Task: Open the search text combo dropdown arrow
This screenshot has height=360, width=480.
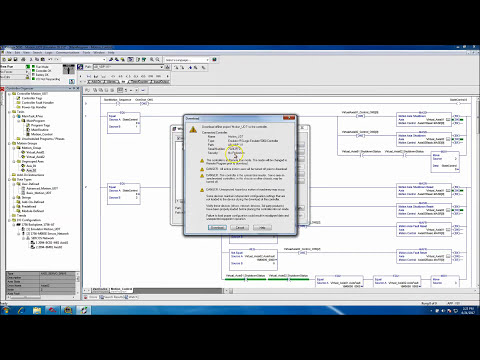Action: point(104,59)
